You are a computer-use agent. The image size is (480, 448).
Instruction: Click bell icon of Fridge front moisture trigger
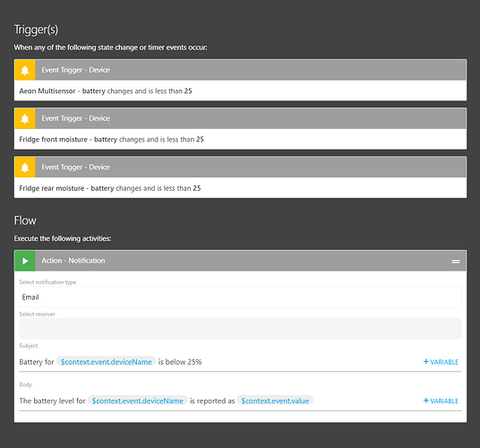click(x=25, y=118)
